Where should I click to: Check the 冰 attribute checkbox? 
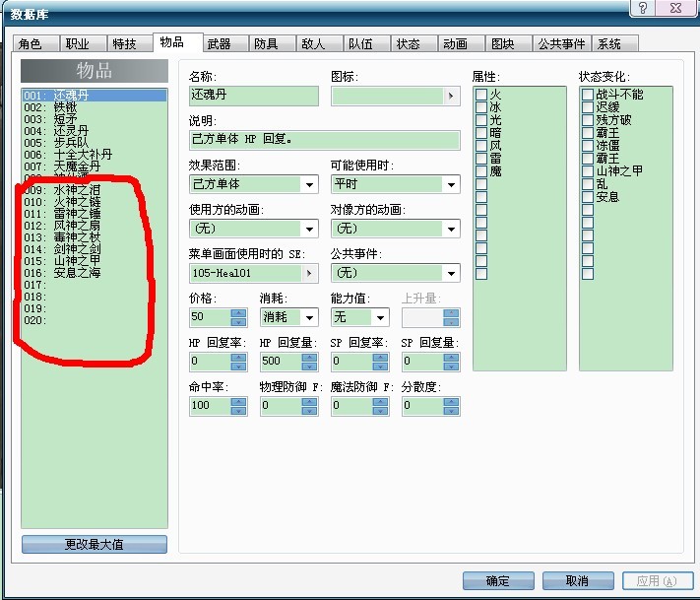[481, 107]
